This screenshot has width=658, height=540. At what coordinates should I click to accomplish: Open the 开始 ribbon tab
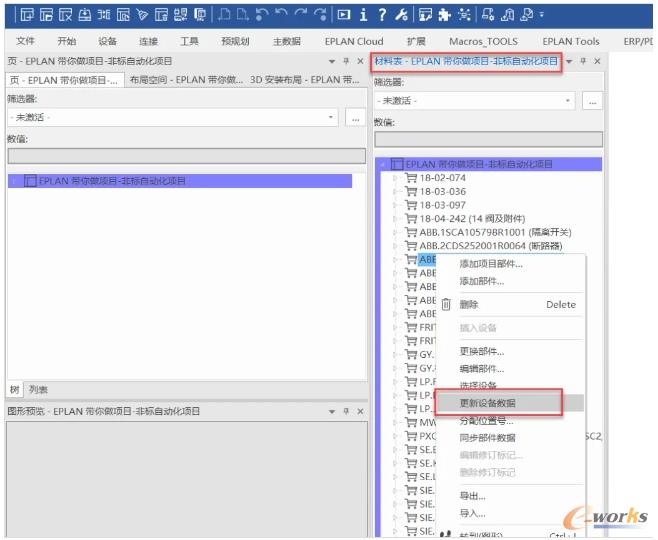pos(67,41)
